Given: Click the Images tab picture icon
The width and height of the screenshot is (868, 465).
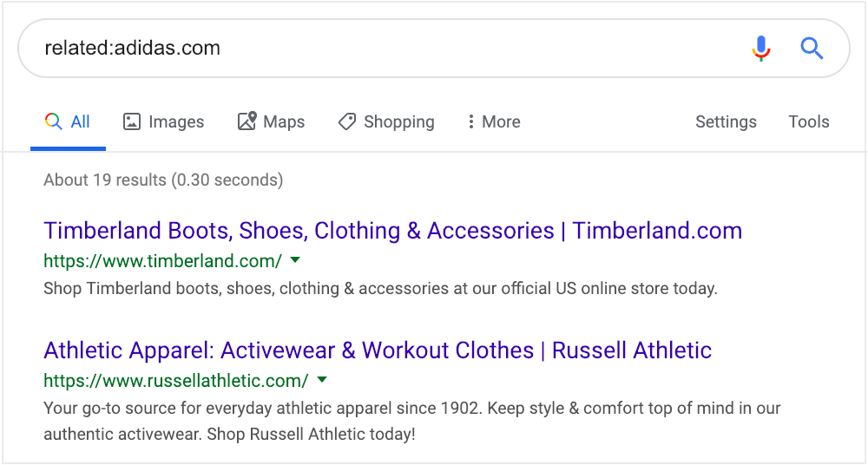Looking at the screenshot, I should click(131, 121).
